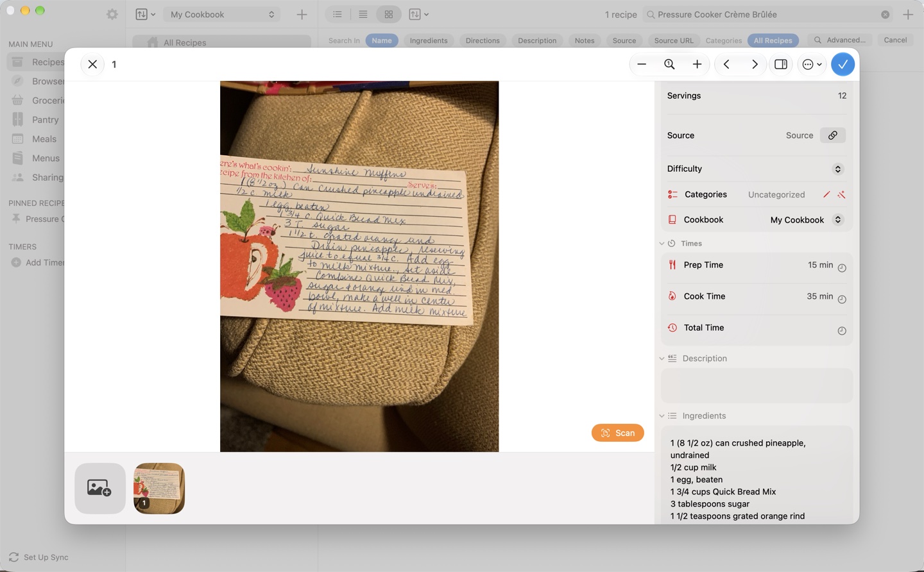Select the Source URL search filter
Image resolution: width=924 pixels, height=572 pixels.
coord(674,40)
